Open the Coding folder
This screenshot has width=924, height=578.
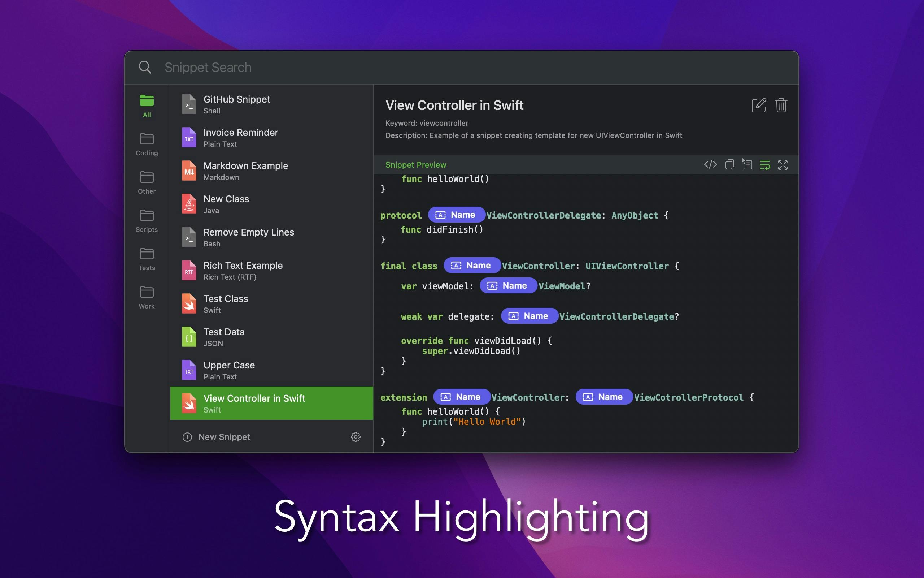click(147, 144)
